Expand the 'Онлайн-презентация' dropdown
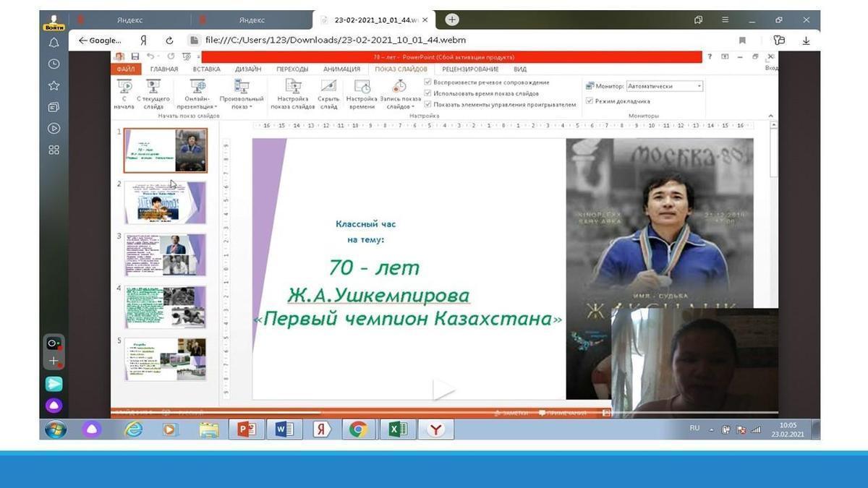Screen dimensions: 868x488 197,107
